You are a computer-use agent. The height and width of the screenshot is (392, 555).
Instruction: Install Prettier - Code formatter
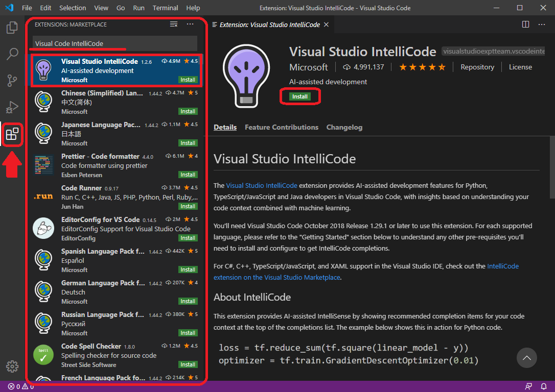tap(188, 175)
